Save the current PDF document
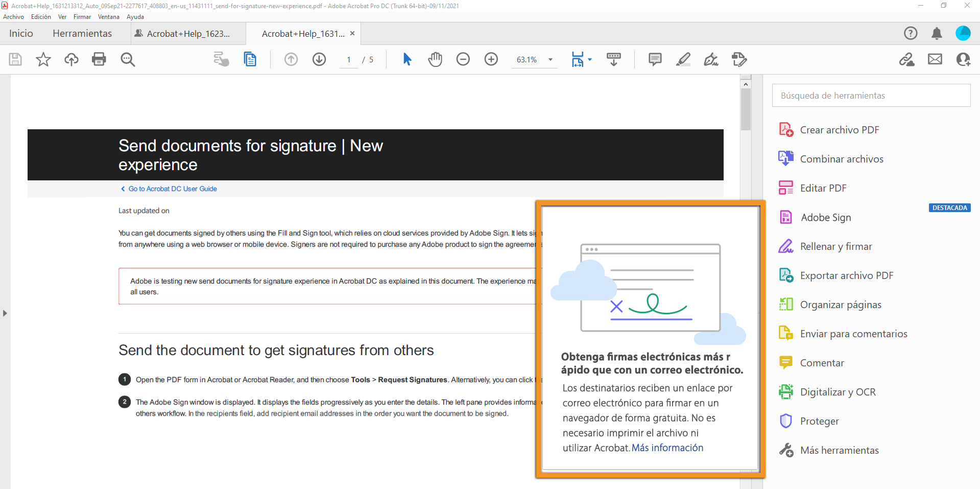Screen dimensions: 980x489 point(15,59)
